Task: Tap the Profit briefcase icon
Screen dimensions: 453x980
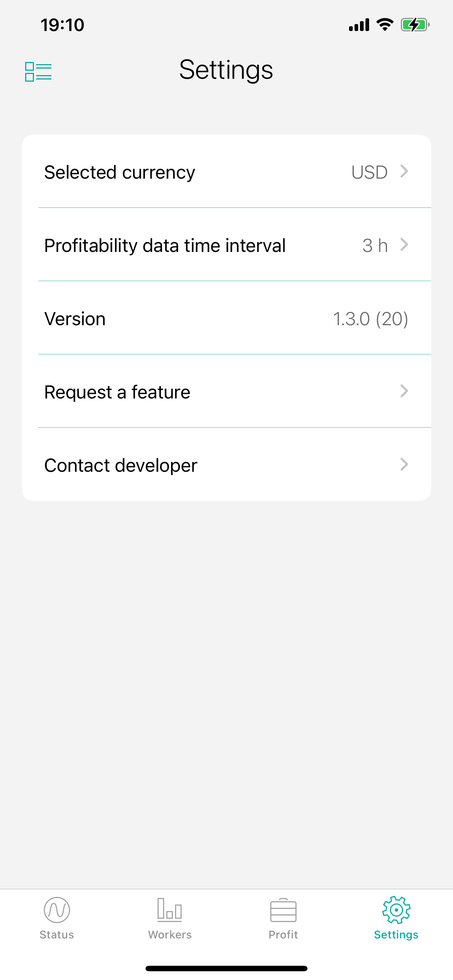Action: (283, 910)
